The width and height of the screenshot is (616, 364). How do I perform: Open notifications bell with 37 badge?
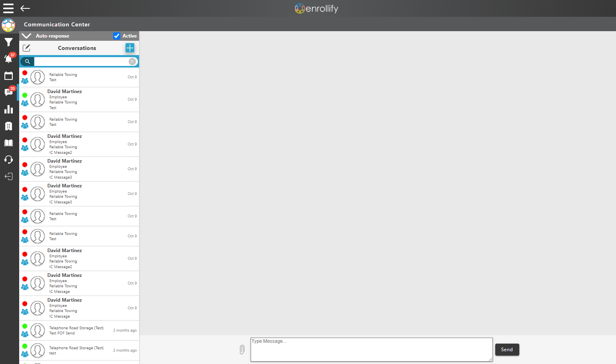point(9,58)
